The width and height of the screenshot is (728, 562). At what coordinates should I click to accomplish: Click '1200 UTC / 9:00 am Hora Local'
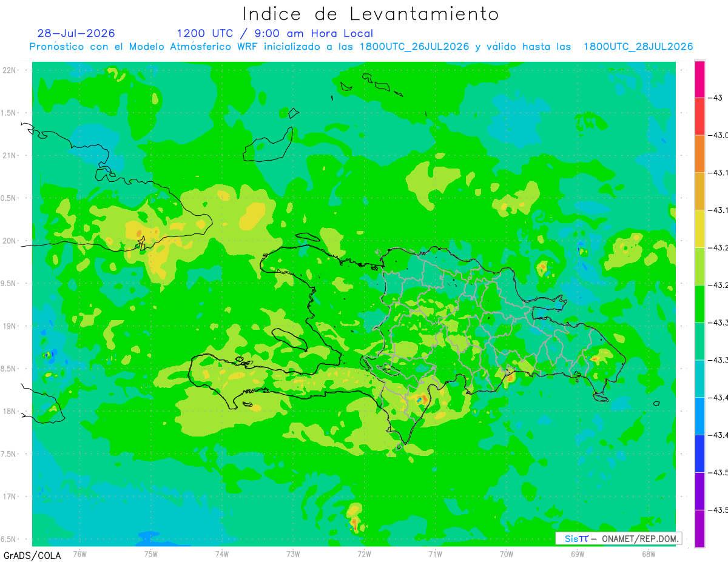click(275, 33)
